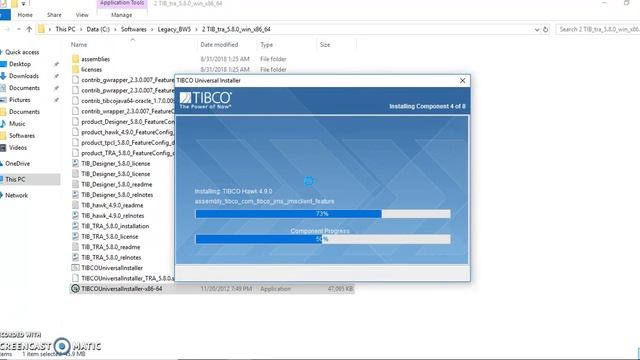Open Downloads in the navigation pane
Image resolution: width=640 pixels, height=360 pixels.
coord(24,76)
